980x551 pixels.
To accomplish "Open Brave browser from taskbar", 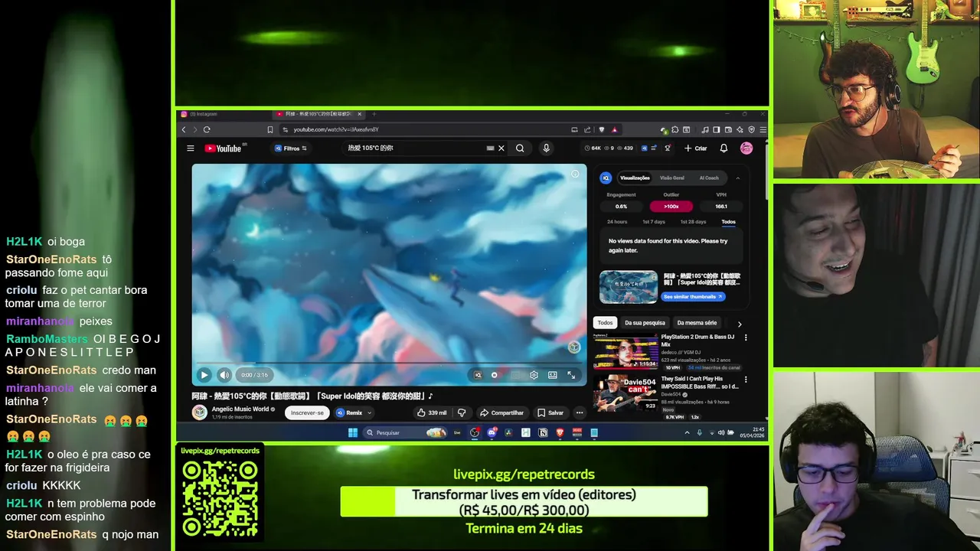I will (x=560, y=432).
